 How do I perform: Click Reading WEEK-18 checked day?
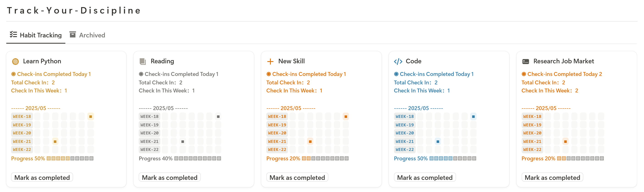tap(218, 117)
